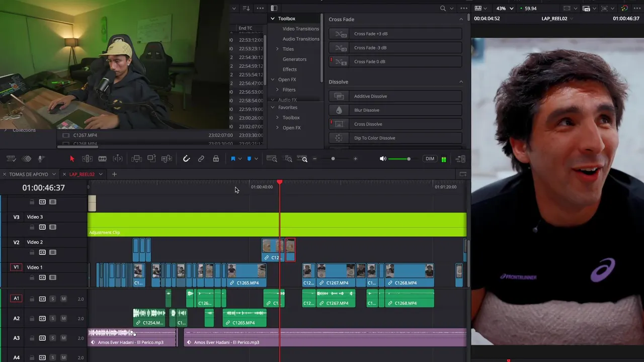Viewport: 644px width, 362px height.
Task: Select Video Transitions in Toolbox
Action: 300,29
